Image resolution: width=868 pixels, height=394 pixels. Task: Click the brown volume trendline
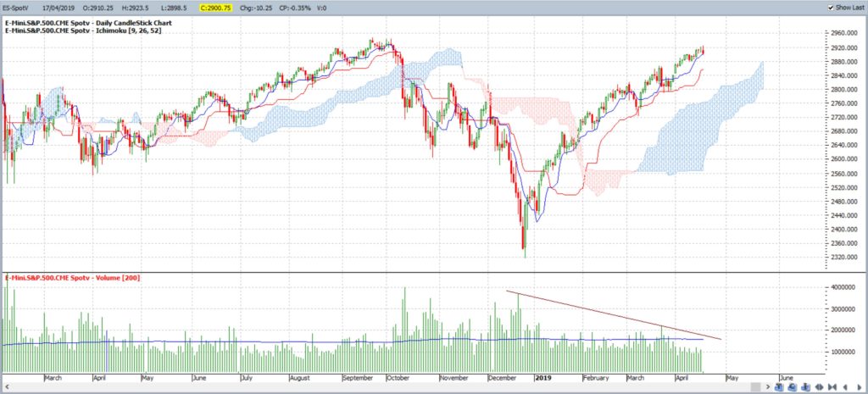(x=614, y=315)
